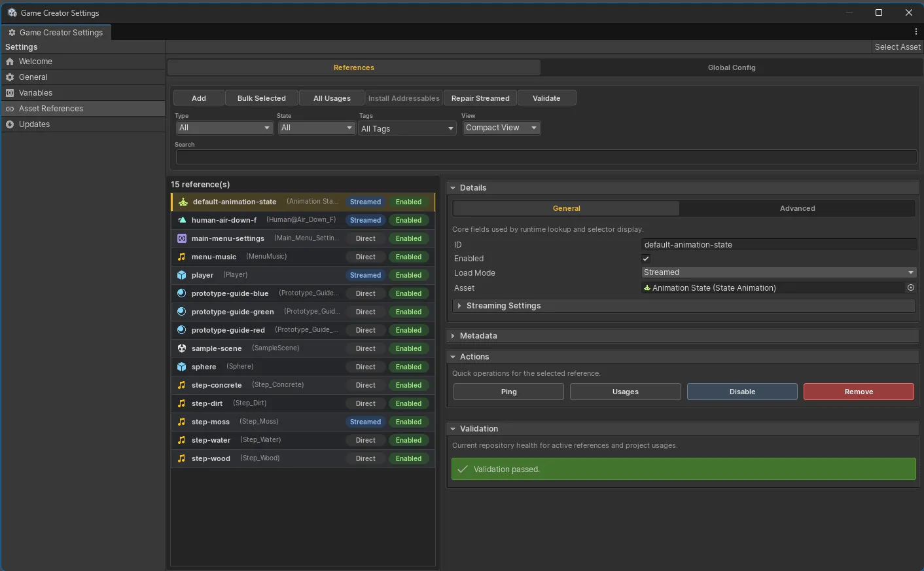Select the References tab
The image size is (924, 571).
coord(354,67)
